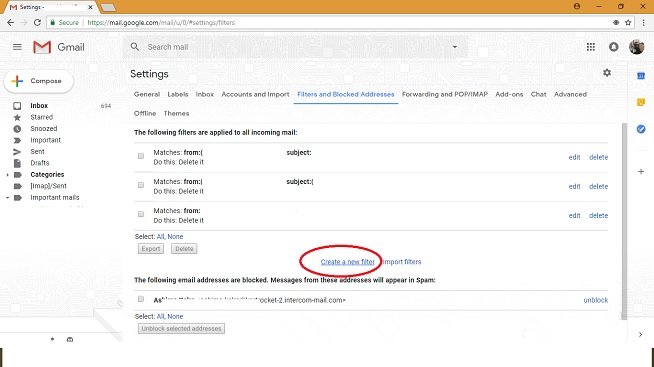Open Forwarding and POP/IMAP tab
The image size is (654, 367).
(x=445, y=94)
